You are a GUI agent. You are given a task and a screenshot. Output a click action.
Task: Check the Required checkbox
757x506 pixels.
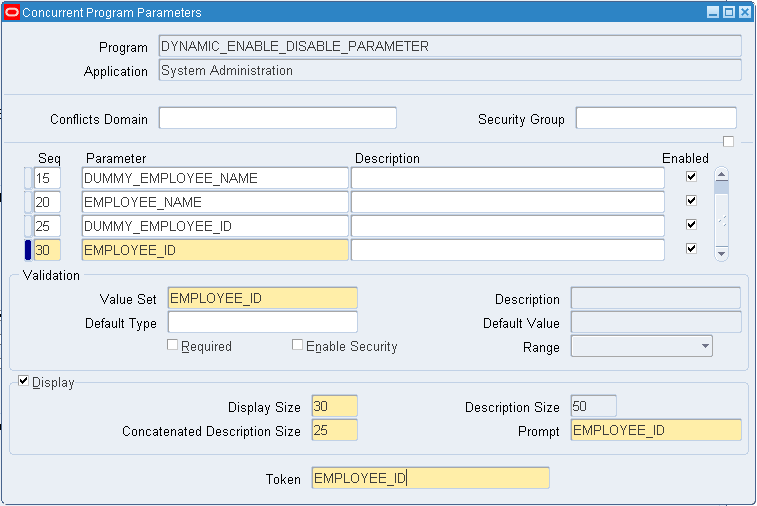pos(172,345)
